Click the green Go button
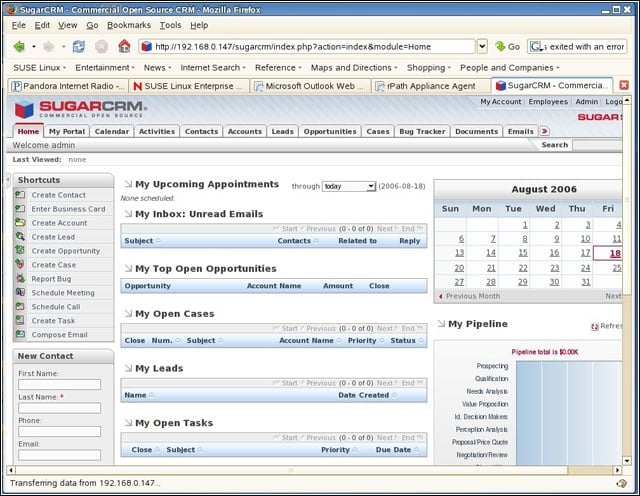The width and height of the screenshot is (640, 496). 507,47
